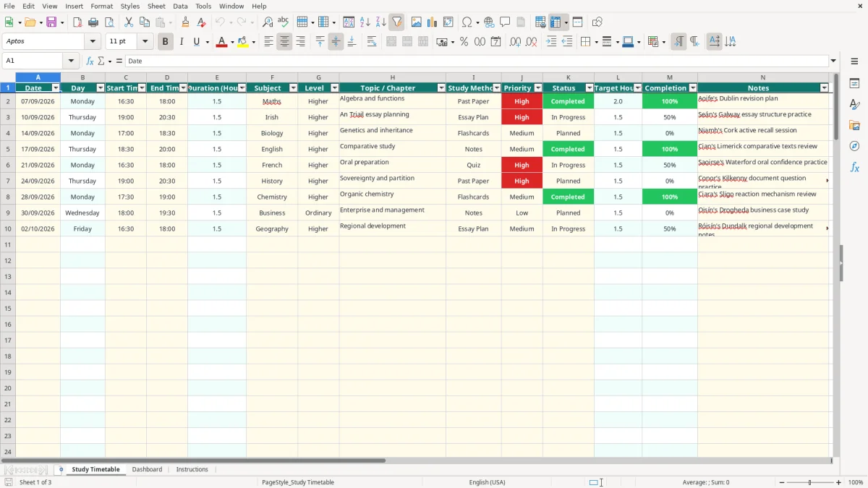Image resolution: width=868 pixels, height=488 pixels.
Task: Toggle AutoFilter
Action: pyautogui.click(x=396, y=22)
